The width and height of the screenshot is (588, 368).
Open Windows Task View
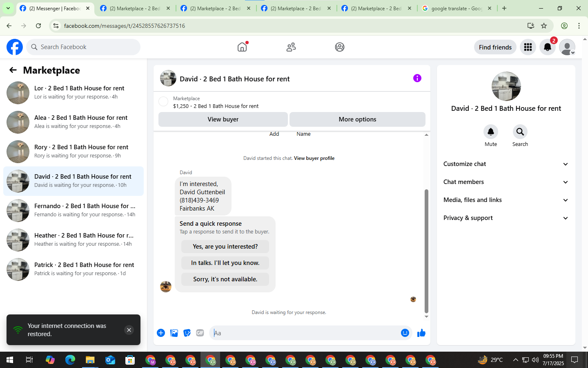coord(29,360)
